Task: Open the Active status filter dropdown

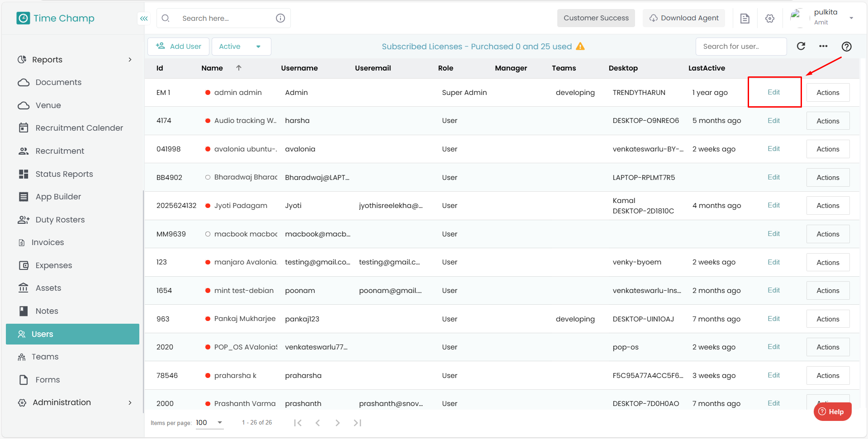Action: [241, 47]
